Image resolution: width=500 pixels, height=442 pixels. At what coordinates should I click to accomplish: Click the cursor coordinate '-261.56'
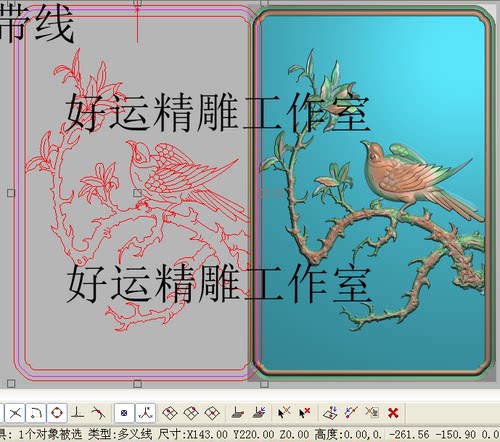[409, 434]
